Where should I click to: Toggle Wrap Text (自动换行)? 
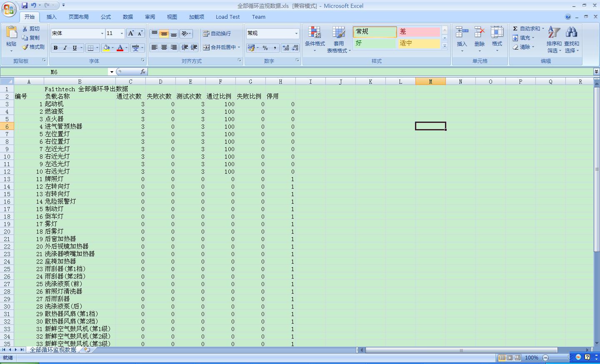tap(217, 33)
